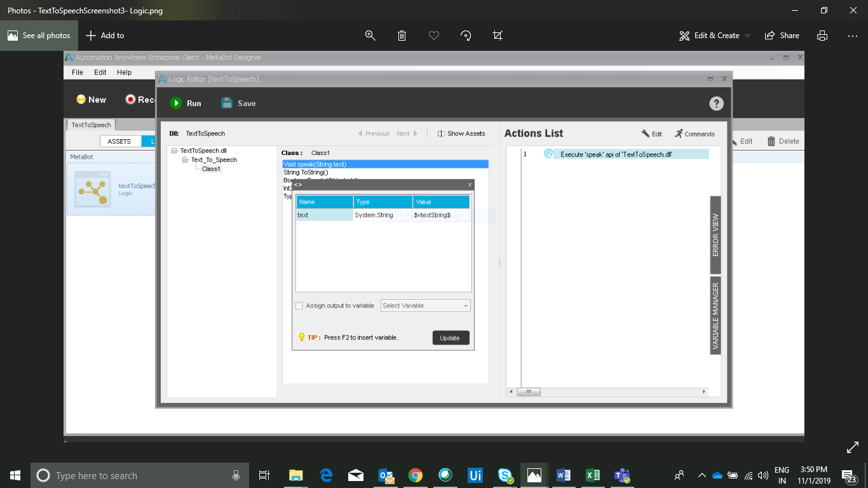Image resolution: width=868 pixels, height=488 pixels.
Task: Open the Photos See more ellipsis menu
Action: pyautogui.click(x=853, y=36)
